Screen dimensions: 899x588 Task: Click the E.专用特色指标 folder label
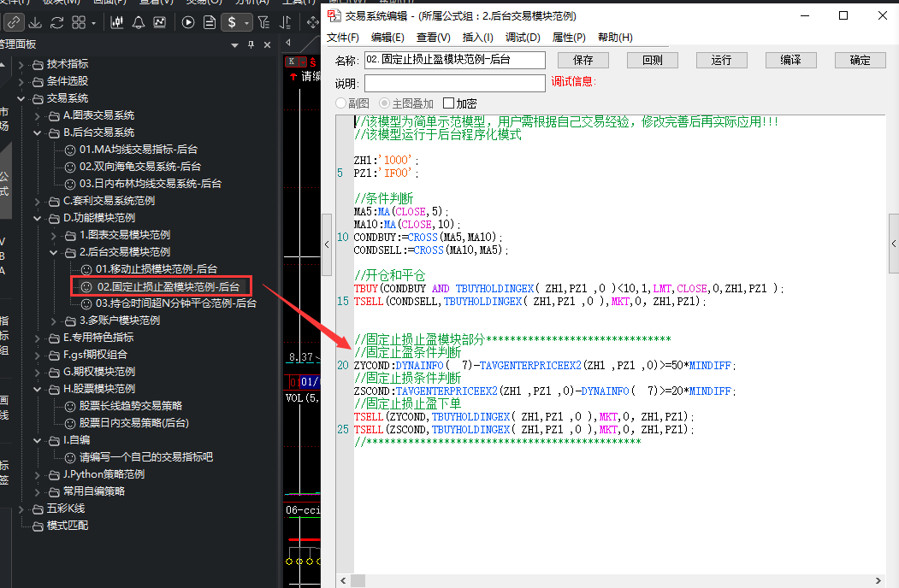click(x=98, y=338)
